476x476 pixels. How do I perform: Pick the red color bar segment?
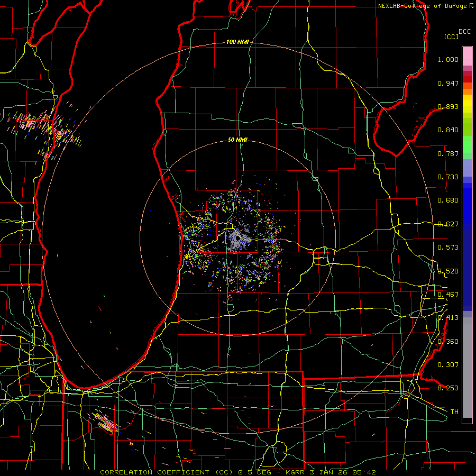(467, 79)
